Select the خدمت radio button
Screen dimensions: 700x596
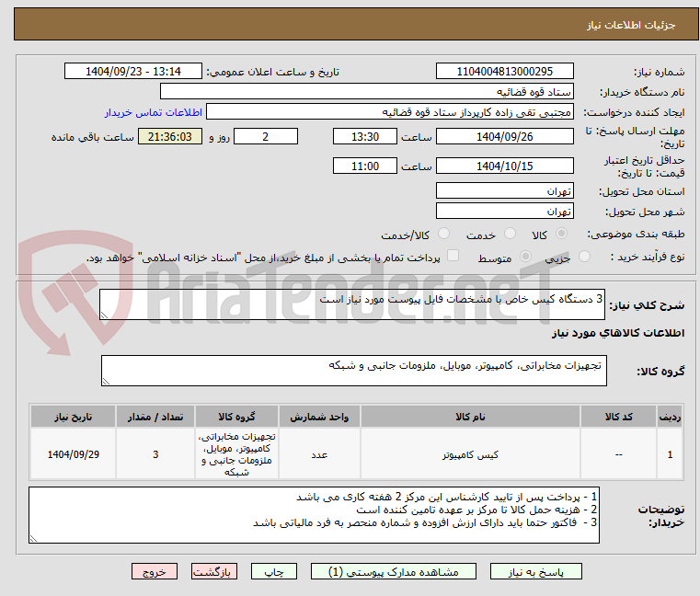tap(510, 234)
